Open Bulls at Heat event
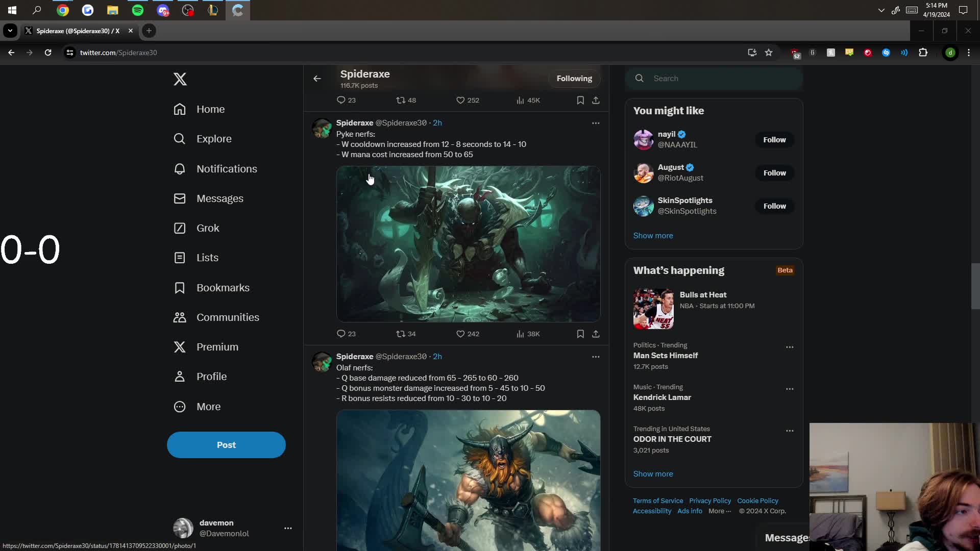980x551 pixels. click(714, 309)
